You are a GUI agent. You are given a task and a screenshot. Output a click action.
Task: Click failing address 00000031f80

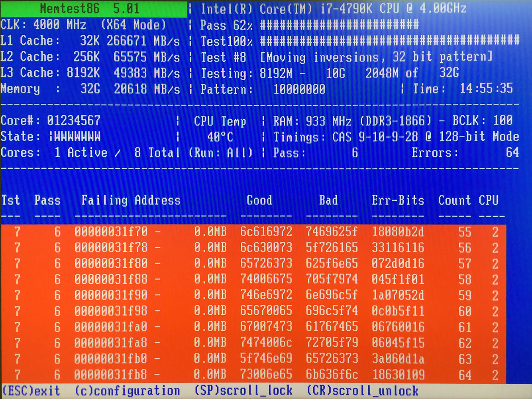pyautogui.click(x=111, y=263)
